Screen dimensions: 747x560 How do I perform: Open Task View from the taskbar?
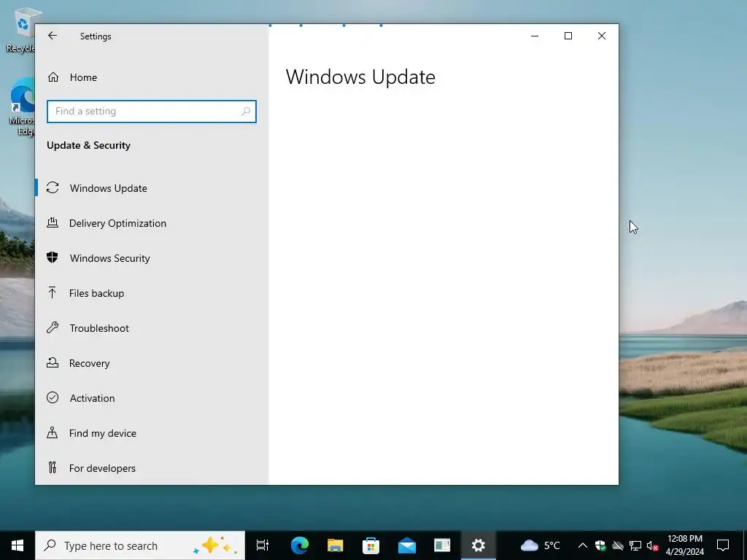[x=263, y=545]
